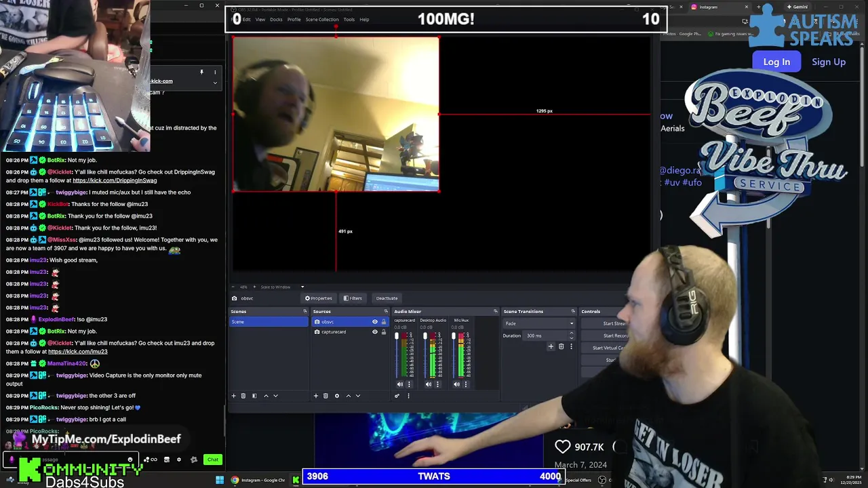Open the Docks menu in OBS

coord(276,20)
